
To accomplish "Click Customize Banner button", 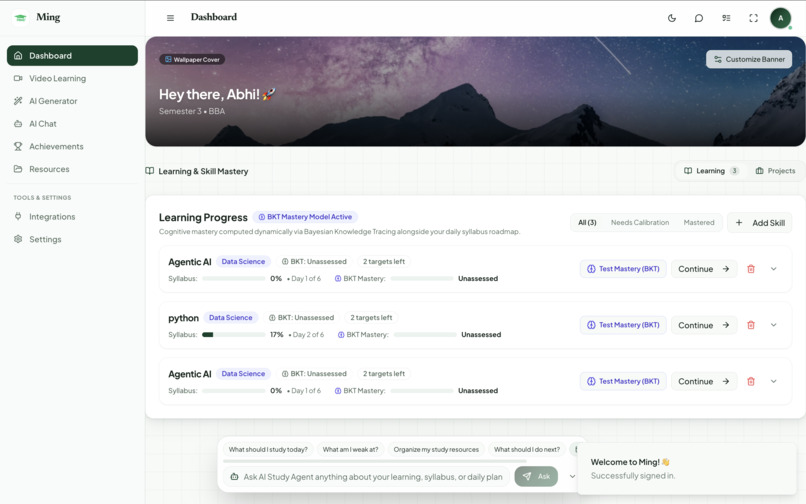I will 749,59.
